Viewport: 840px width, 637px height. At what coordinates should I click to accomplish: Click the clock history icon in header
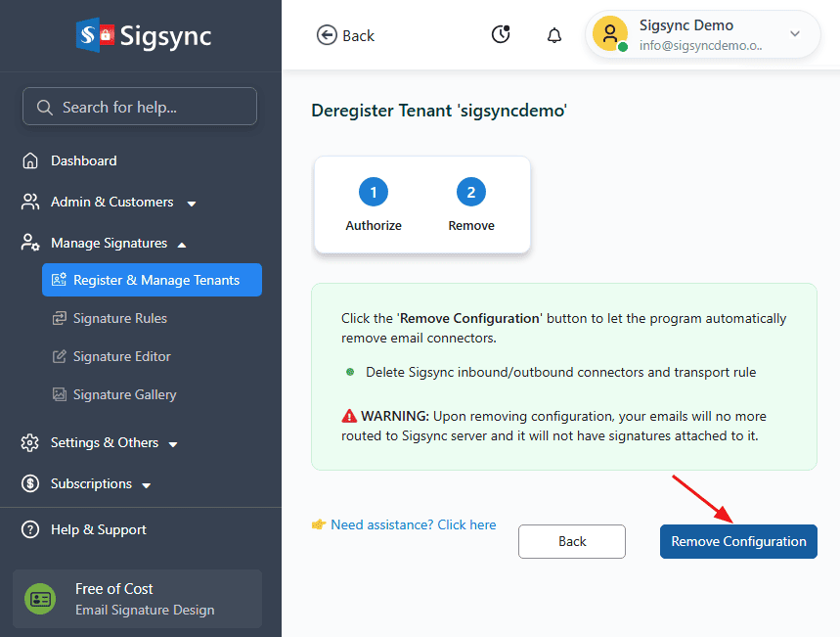(x=501, y=35)
